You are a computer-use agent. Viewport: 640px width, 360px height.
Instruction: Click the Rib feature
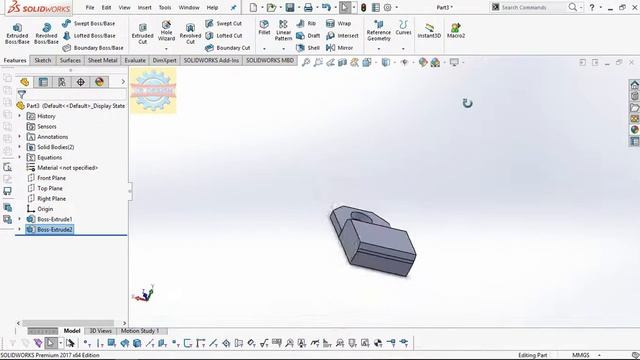pos(306,24)
